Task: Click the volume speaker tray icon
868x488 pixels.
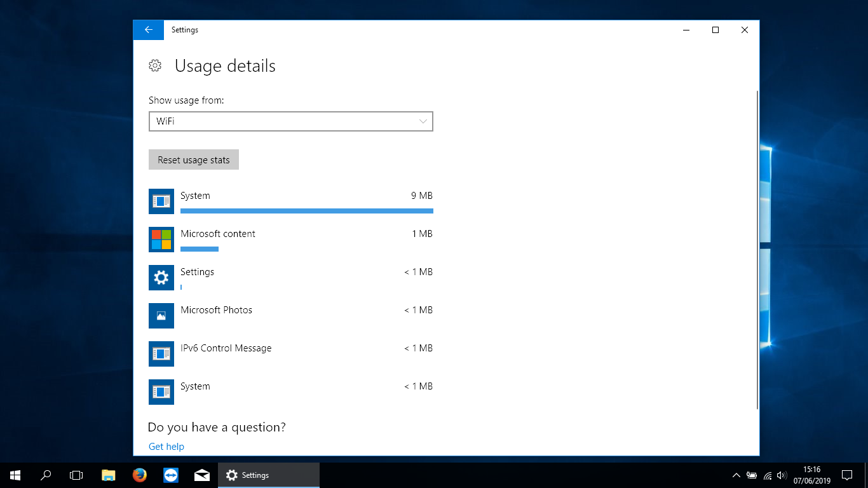Action: tap(782, 475)
